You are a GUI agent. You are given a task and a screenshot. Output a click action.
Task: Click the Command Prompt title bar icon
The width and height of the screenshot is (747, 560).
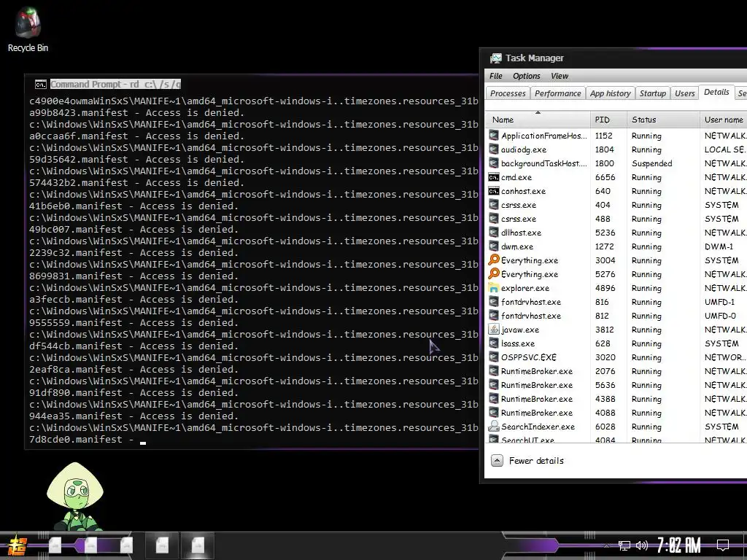point(41,85)
